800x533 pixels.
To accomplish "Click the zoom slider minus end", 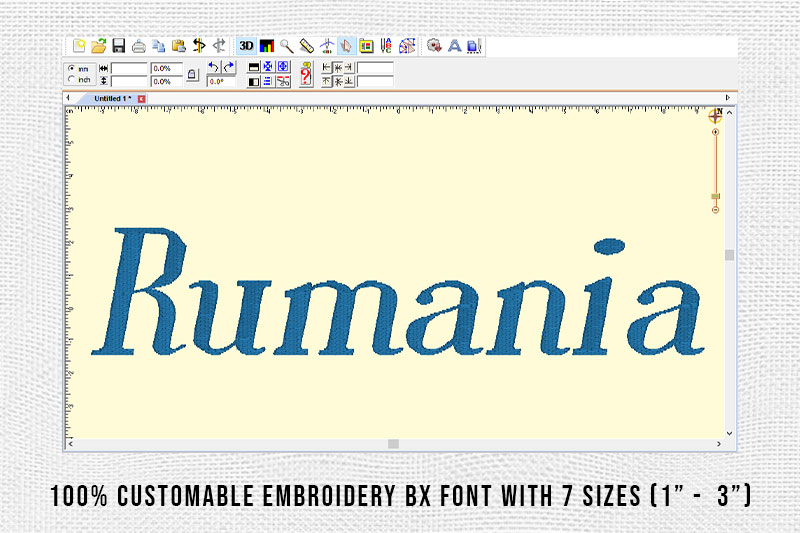I will (x=715, y=210).
